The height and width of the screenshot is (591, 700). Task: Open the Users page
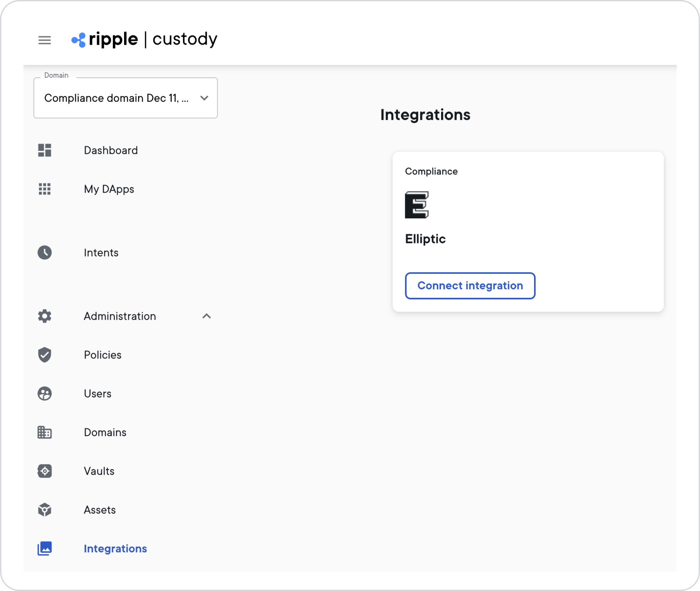(x=98, y=394)
